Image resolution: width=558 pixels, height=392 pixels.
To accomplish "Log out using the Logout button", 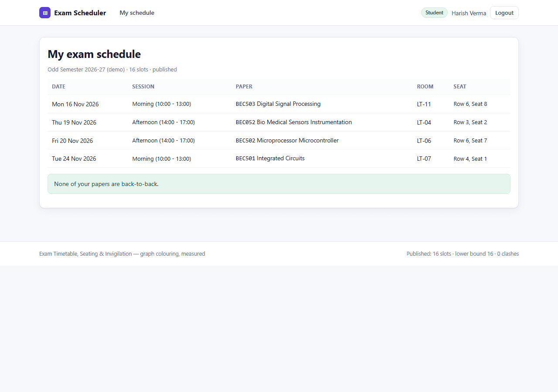I will pyautogui.click(x=504, y=13).
